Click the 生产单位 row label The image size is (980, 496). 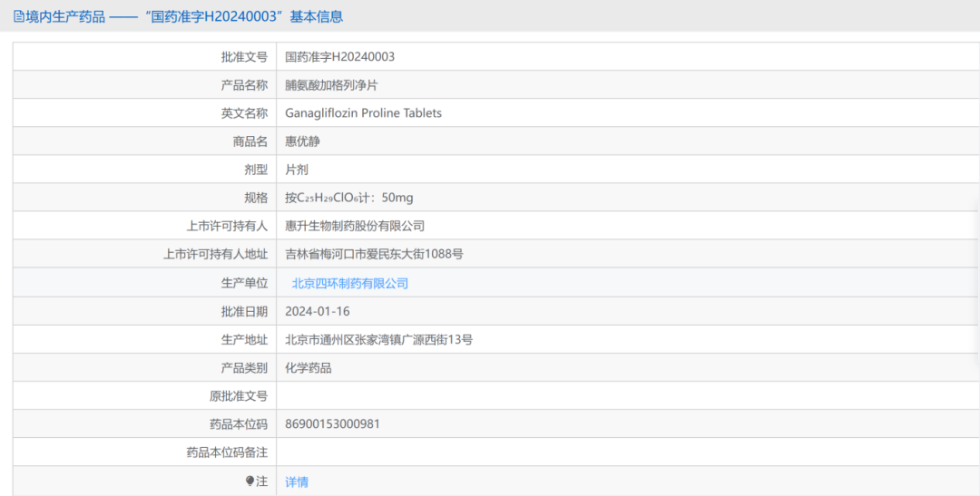pyautogui.click(x=244, y=283)
